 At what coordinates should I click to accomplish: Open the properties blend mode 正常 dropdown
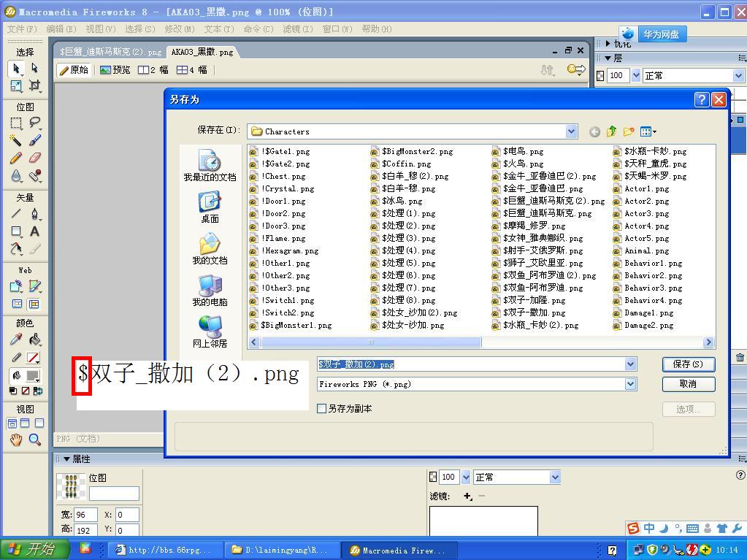(554, 477)
